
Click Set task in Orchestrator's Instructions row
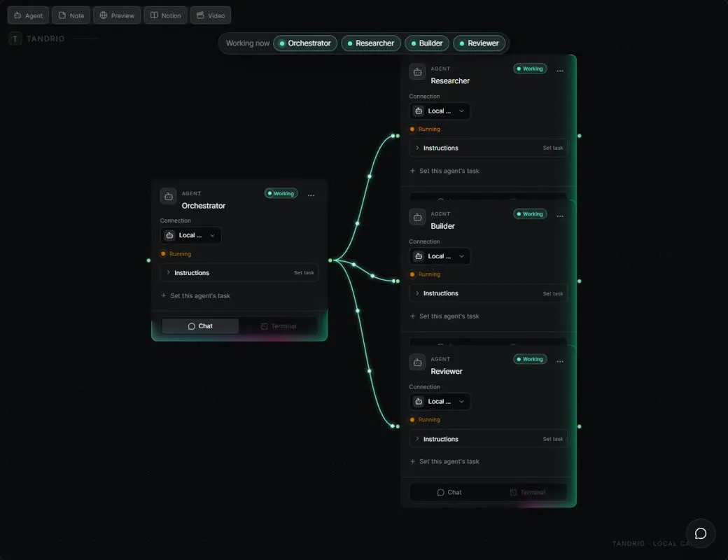point(304,272)
